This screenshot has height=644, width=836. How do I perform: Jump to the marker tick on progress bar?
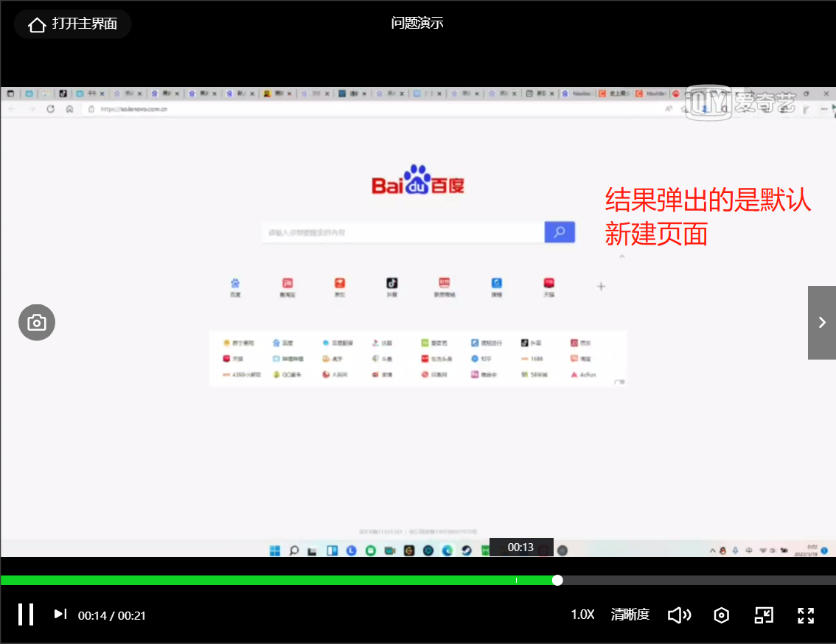tap(516, 580)
